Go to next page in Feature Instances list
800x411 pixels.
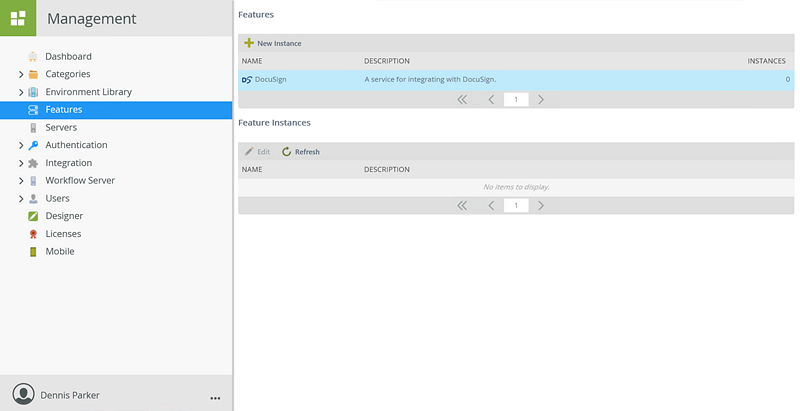pyautogui.click(x=541, y=206)
